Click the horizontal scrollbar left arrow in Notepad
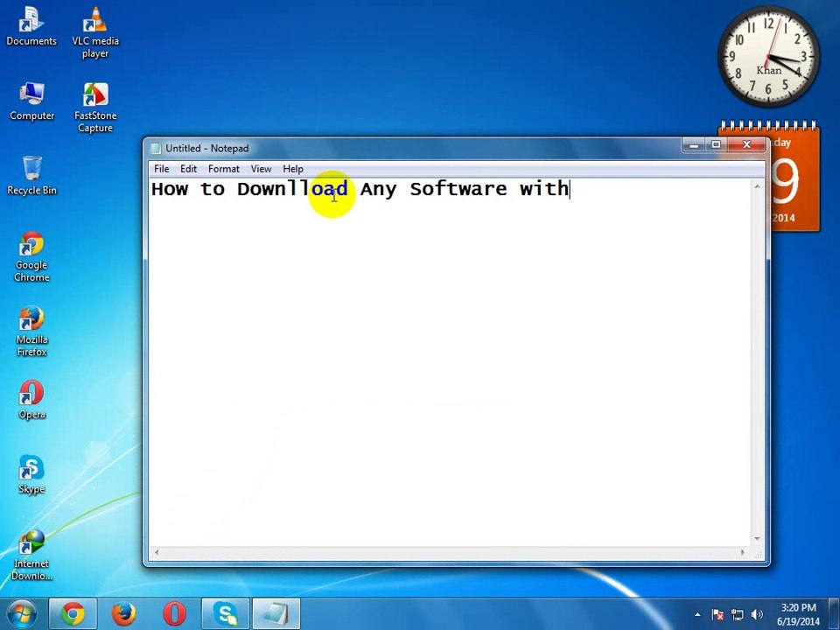 coord(157,552)
